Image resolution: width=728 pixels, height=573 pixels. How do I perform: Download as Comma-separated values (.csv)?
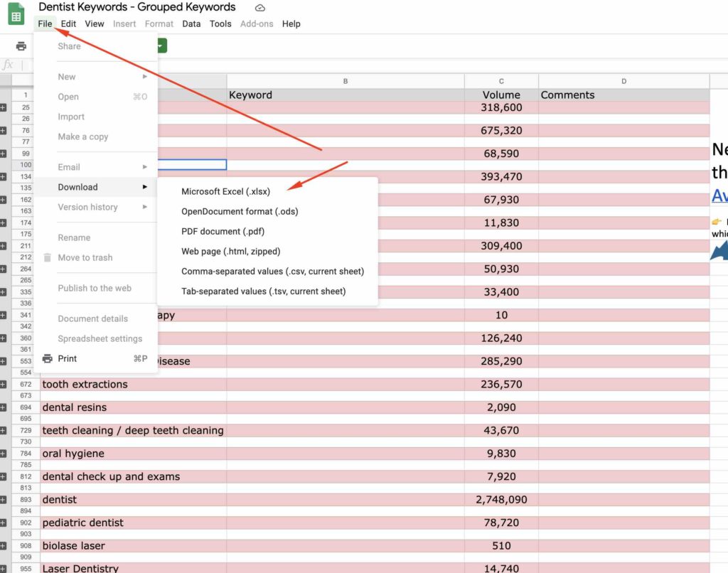click(x=272, y=271)
